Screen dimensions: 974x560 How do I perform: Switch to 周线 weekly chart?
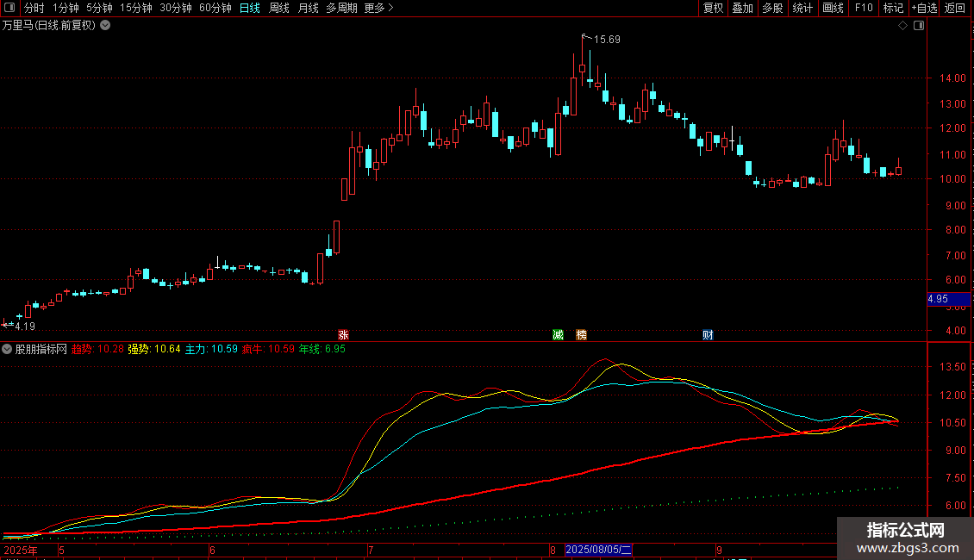tap(279, 8)
